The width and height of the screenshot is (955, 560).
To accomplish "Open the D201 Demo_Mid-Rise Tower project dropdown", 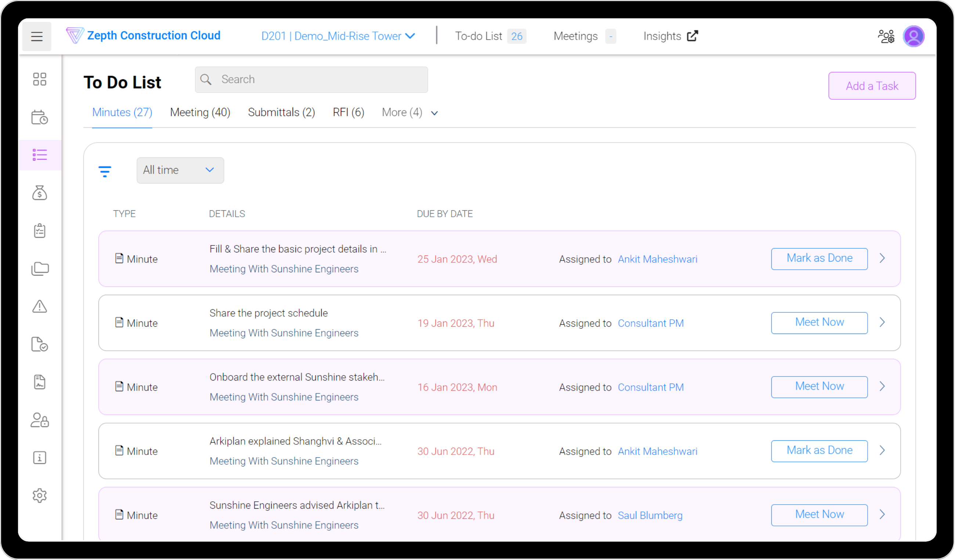I will (338, 36).
